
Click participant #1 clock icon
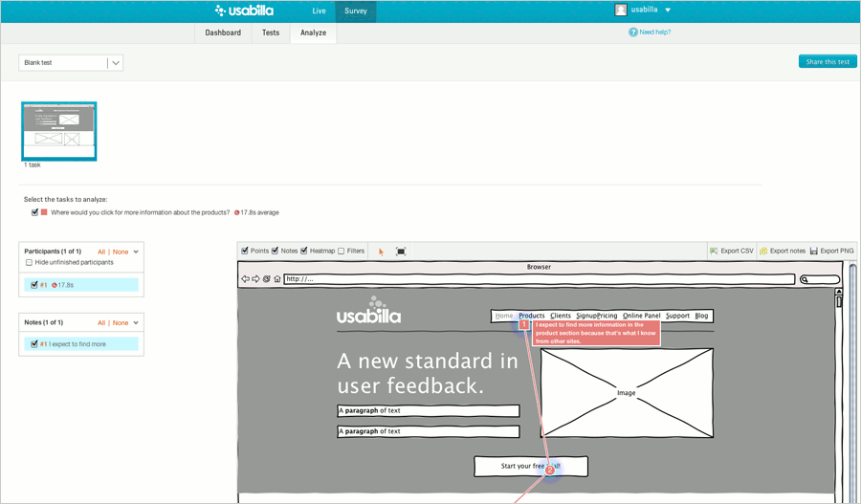55,286
